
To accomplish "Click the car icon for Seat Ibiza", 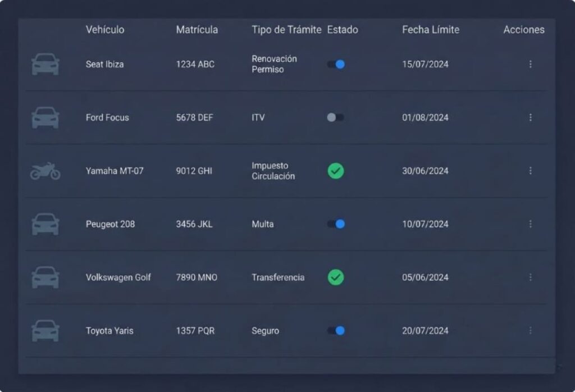I will coord(45,64).
